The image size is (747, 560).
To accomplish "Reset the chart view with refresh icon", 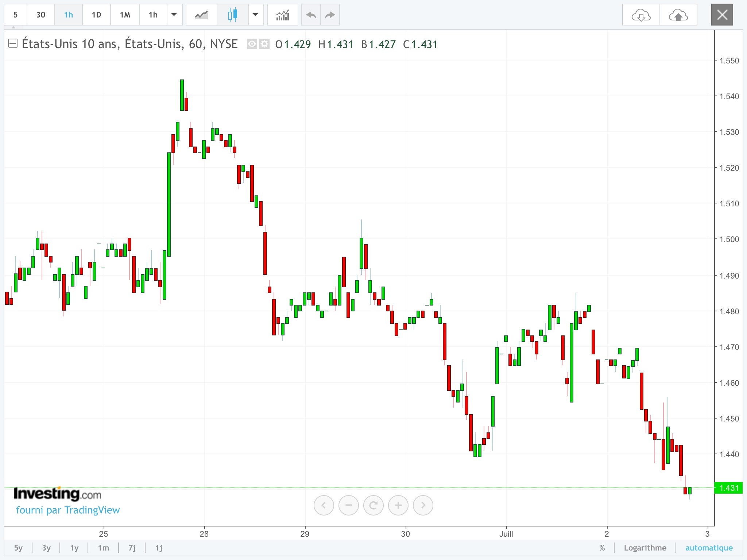I will (373, 505).
